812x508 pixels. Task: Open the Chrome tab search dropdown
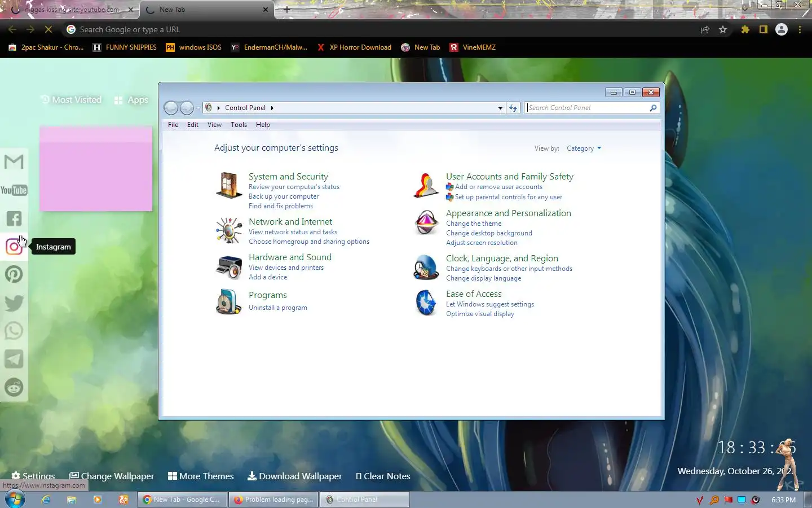[x=745, y=9]
